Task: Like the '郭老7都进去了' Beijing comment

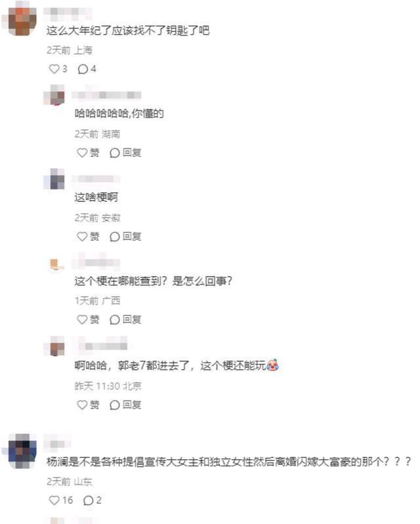Action: (x=88, y=405)
